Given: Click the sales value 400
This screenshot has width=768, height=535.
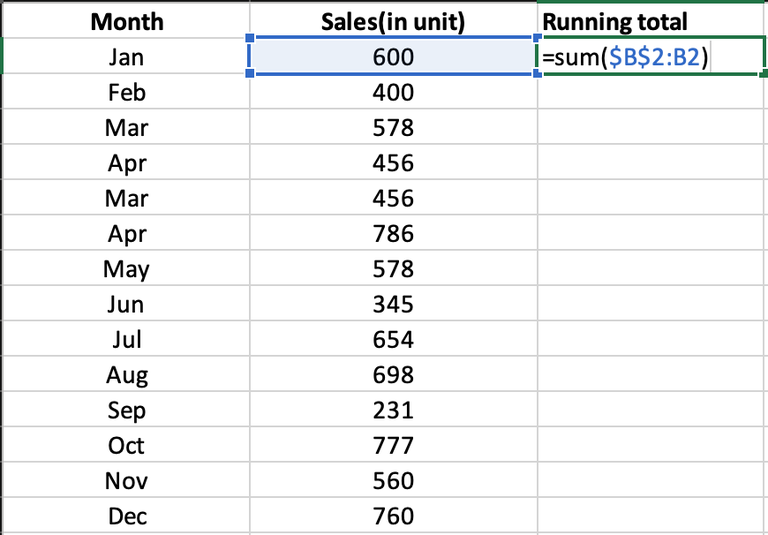Looking at the screenshot, I should click(x=393, y=93).
